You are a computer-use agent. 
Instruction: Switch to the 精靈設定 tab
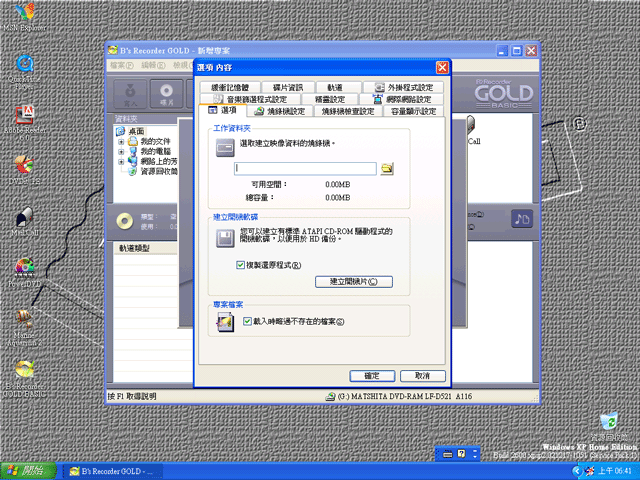coord(330,99)
